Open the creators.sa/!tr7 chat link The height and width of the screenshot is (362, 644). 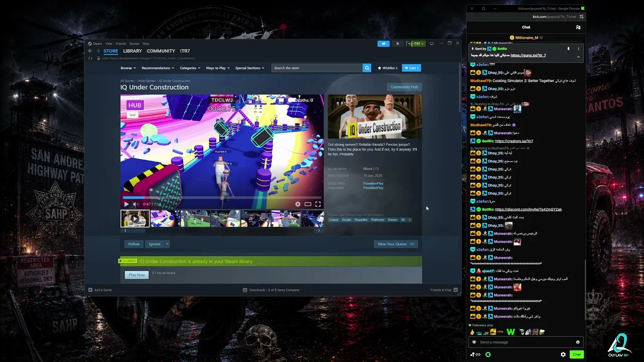pos(514,141)
